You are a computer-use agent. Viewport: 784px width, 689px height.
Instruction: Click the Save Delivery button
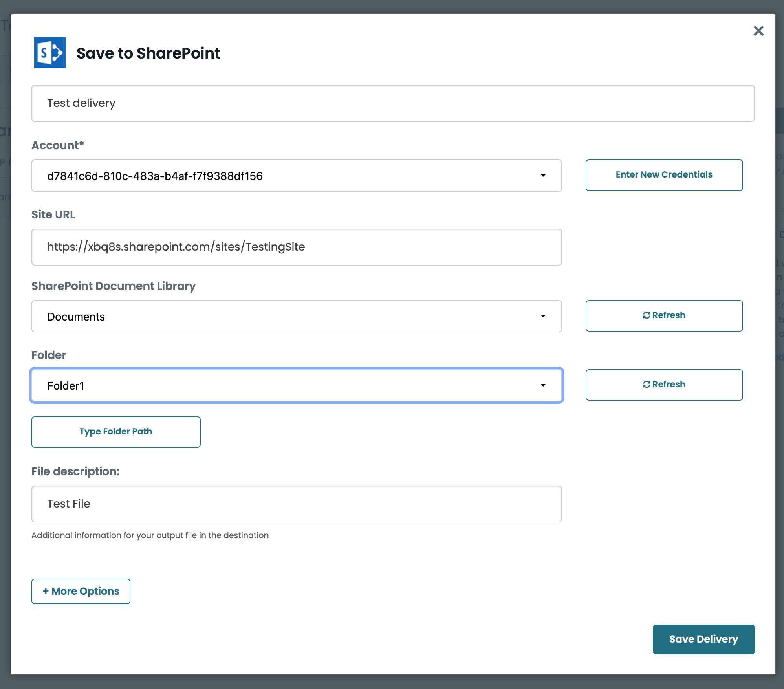click(x=703, y=639)
